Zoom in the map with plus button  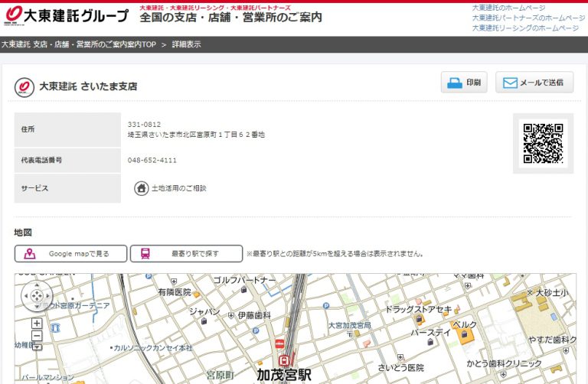coord(37,324)
